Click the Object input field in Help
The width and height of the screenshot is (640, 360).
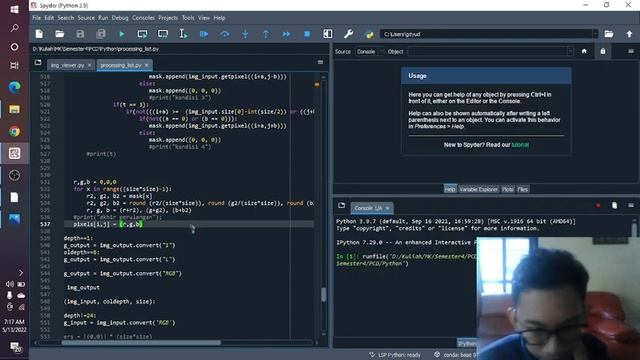[x=487, y=51]
